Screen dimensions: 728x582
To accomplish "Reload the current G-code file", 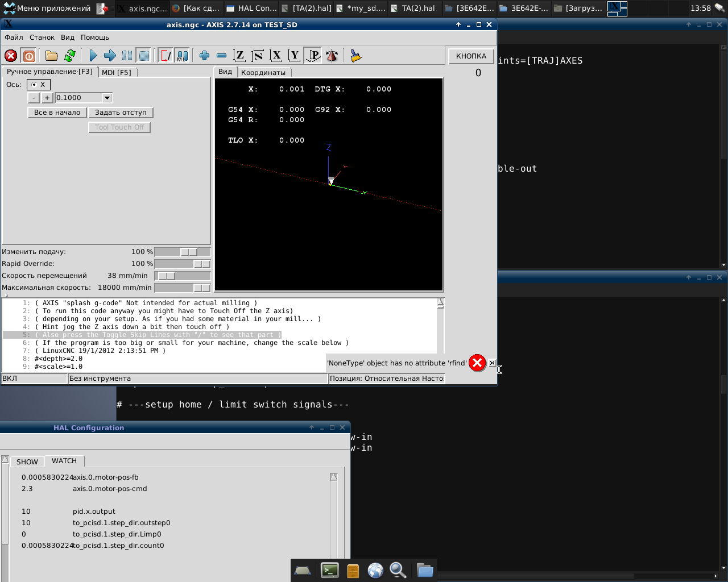I will [70, 56].
